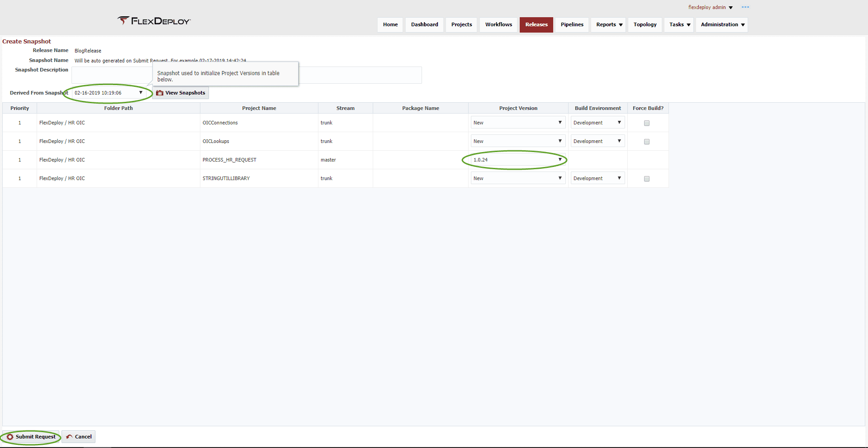Image resolution: width=868 pixels, height=448 pixels.
Task: Open Project Version dropdown for OICLookups
Action: click(x=518, y=141)
